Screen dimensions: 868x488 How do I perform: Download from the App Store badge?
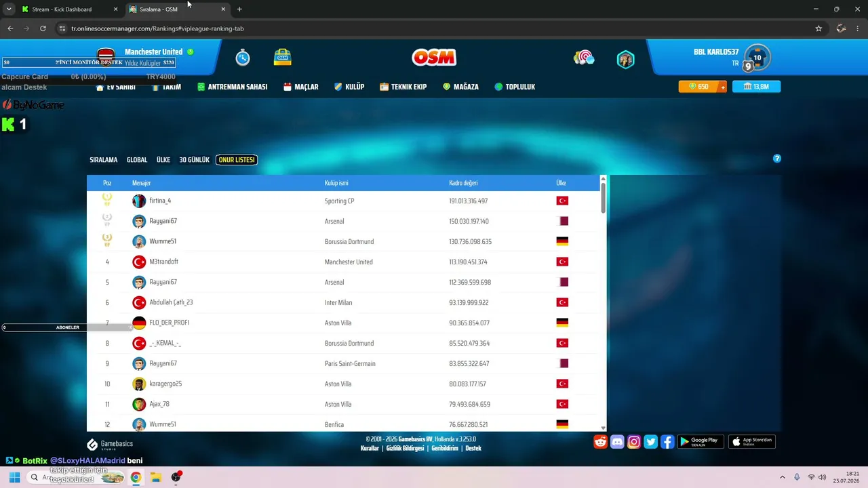(x=752, y=442)
